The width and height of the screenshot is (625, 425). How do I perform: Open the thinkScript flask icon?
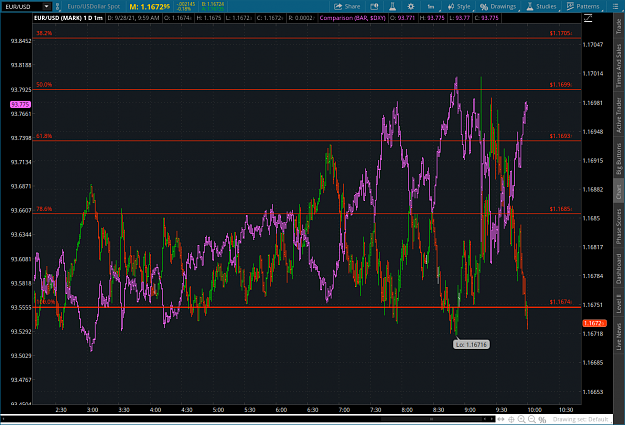pyautogui.click(x=392, y=6)
